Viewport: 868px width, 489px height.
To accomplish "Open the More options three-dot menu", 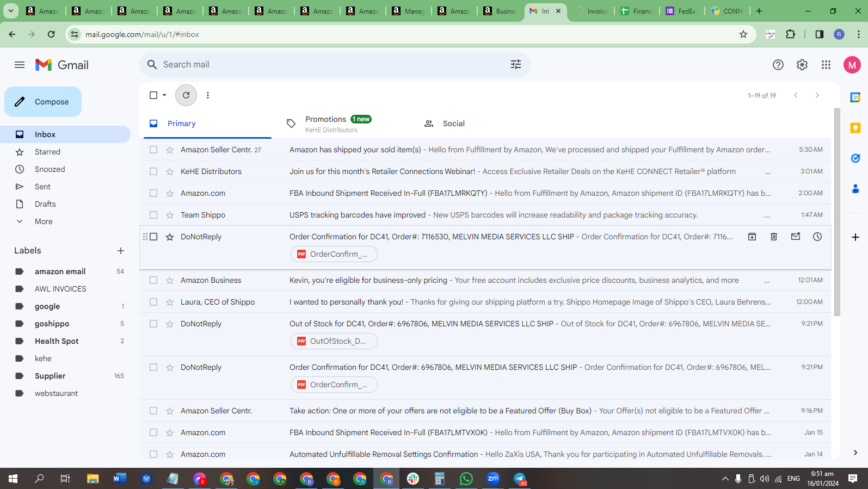I will [208, 95].
